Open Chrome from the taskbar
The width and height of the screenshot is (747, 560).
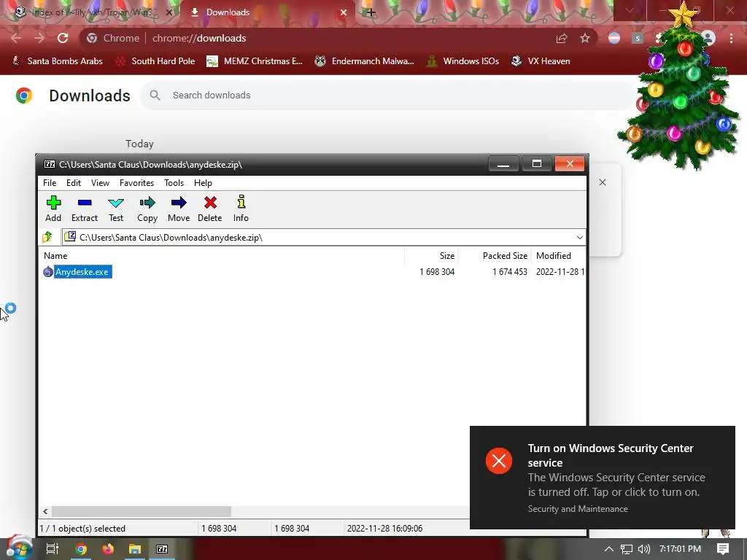pos(81,549)
